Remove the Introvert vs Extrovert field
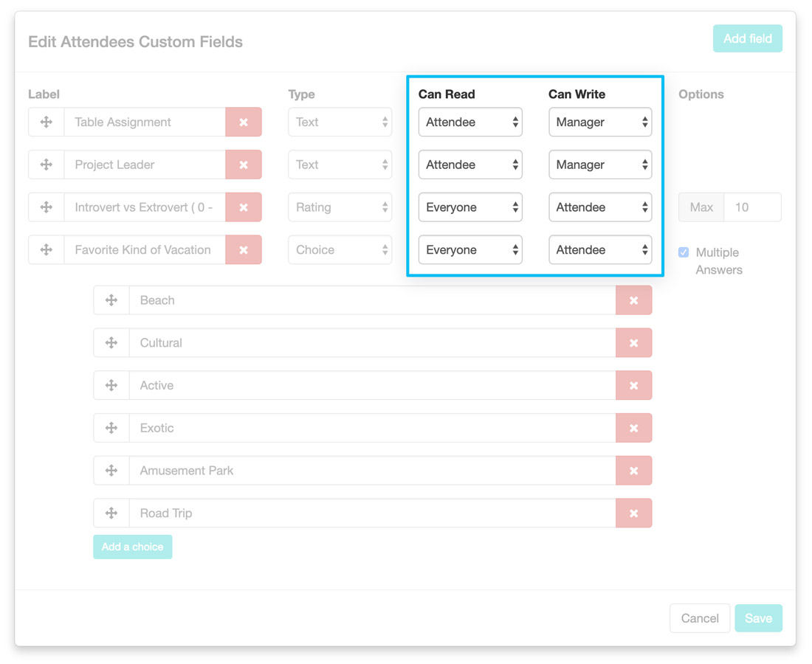This screenshot has height=664, width=812. pyautogui.click(x=244, y=207)
